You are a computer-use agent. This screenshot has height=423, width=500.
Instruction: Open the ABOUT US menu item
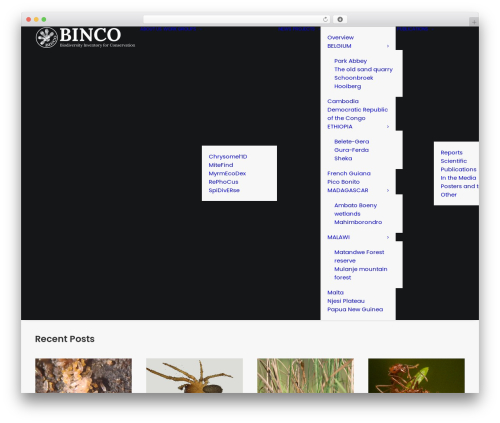click(151, 29)
